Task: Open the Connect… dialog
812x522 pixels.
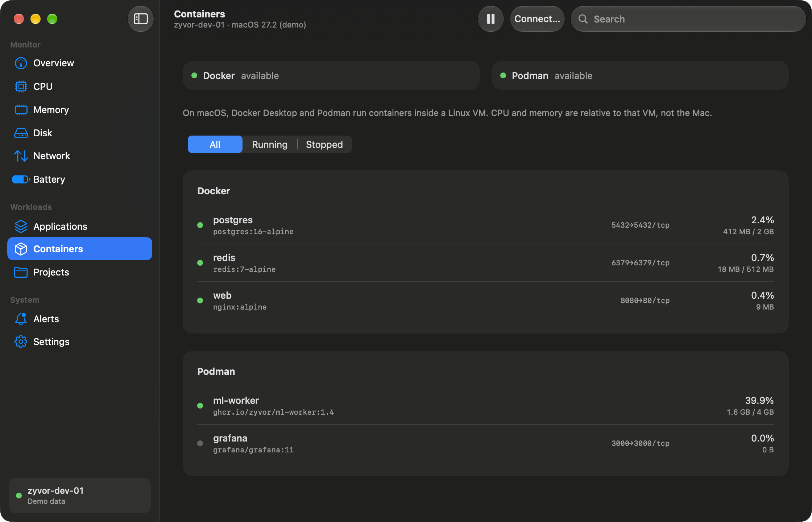Action: 537,19
